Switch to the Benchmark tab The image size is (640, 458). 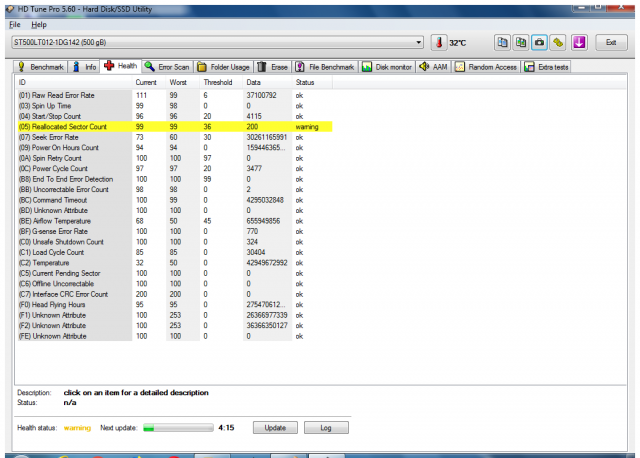41,66
